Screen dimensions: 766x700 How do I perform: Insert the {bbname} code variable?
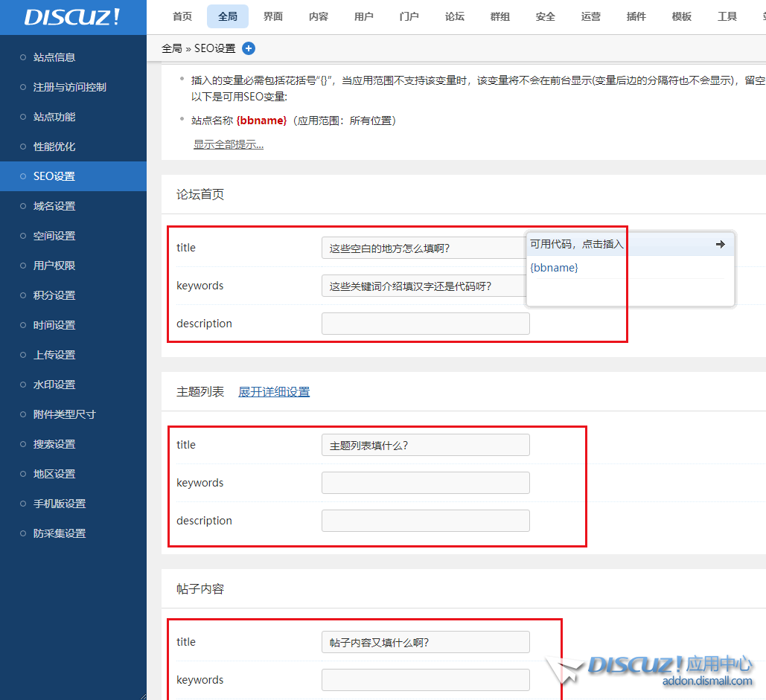coord(554,268)
